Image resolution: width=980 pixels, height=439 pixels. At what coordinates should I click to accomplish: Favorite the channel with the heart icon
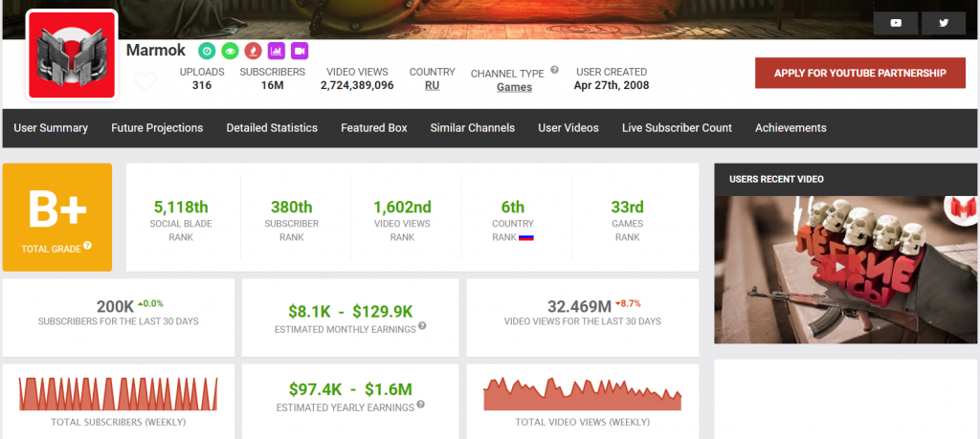click(x=145, y=81)
